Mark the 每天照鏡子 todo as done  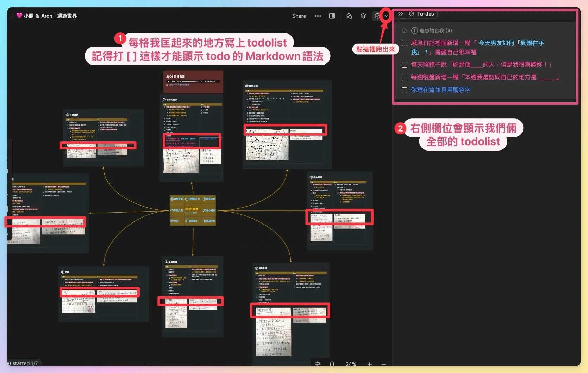click(x=404, y=65)
